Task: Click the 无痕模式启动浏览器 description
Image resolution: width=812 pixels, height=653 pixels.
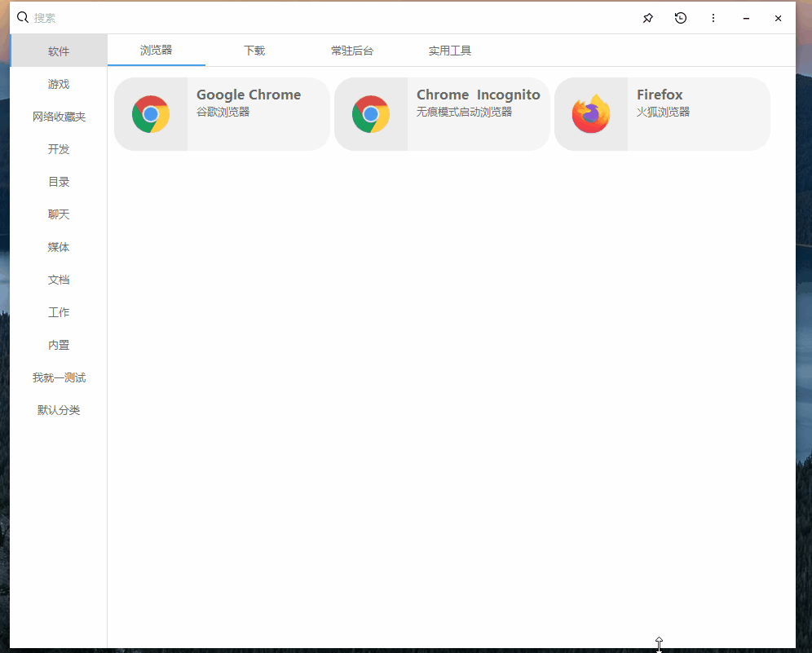Action: [465, 112]
